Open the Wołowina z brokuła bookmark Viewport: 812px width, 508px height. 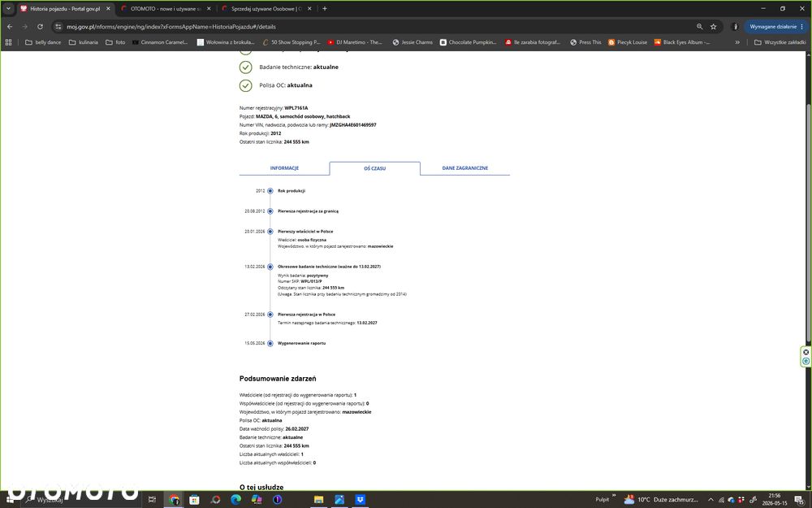(x=226, y=42)
